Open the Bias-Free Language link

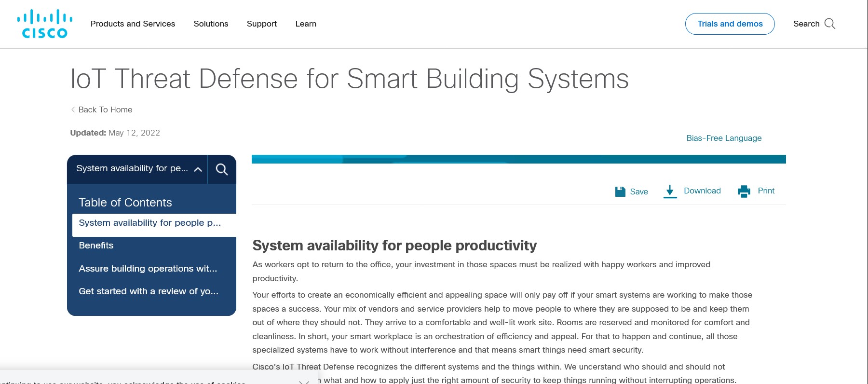[x=724, y=138]
